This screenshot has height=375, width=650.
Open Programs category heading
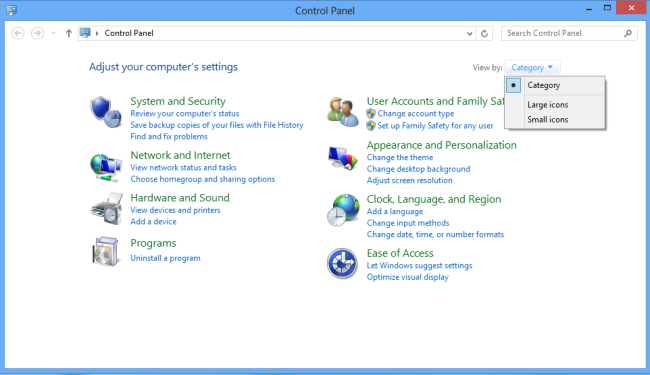(153, 243)
